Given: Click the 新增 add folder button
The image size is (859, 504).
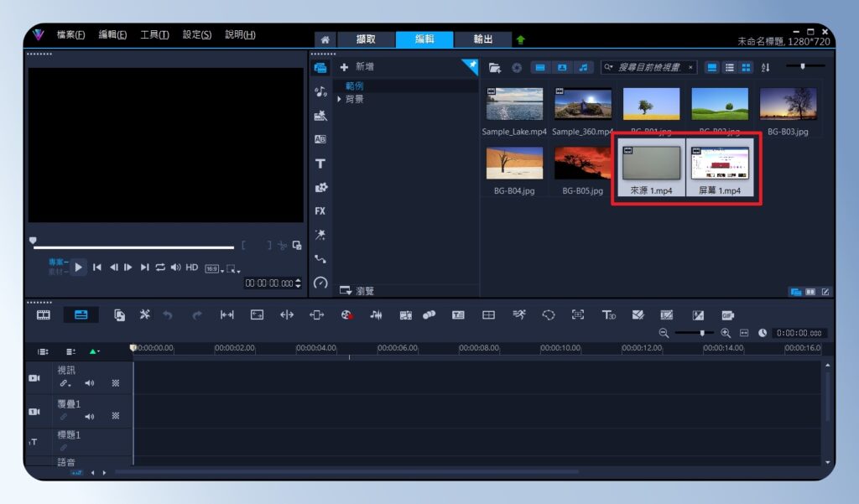Looking at the screenshot, I should (x=357, y=67).
